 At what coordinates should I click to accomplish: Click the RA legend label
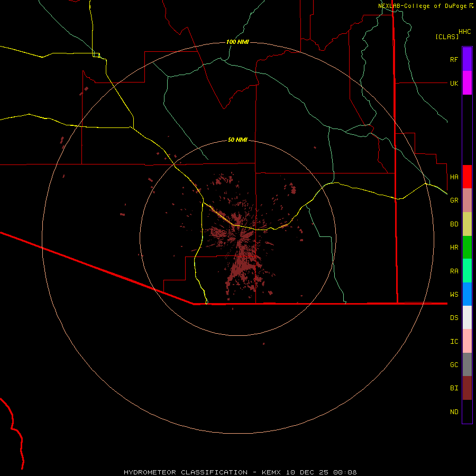(x=454, y=271)
